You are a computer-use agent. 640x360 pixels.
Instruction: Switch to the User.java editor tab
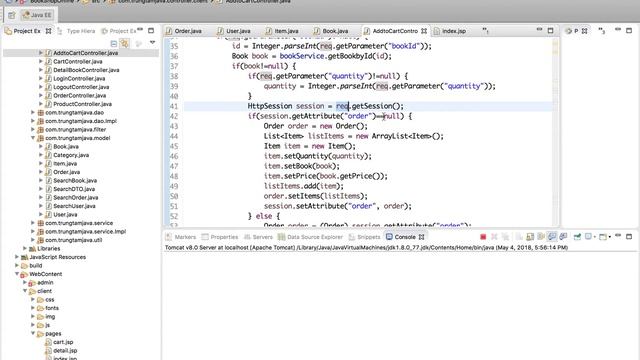(x=234, y=31)
